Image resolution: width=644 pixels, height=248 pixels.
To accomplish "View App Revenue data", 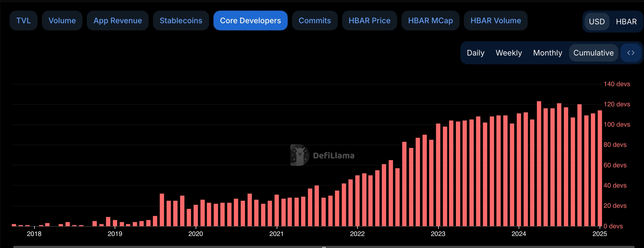I will pos(117,20).
